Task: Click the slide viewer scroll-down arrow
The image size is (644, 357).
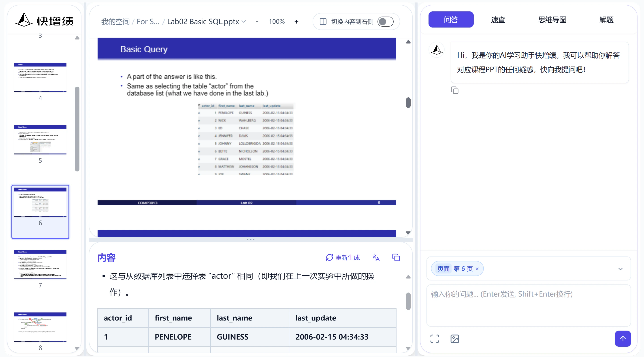Action: pos(408,233)
